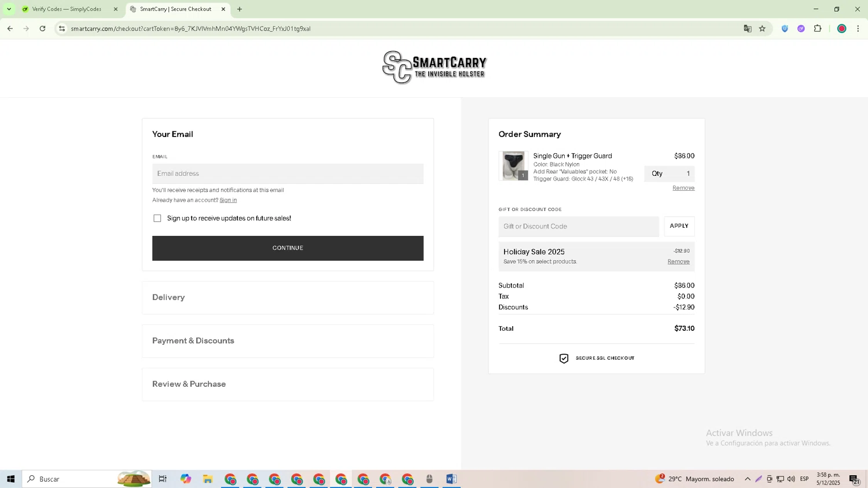The image size is (868, 488).
Task: Open the network icon in the tray
Action: coord(780,479)
